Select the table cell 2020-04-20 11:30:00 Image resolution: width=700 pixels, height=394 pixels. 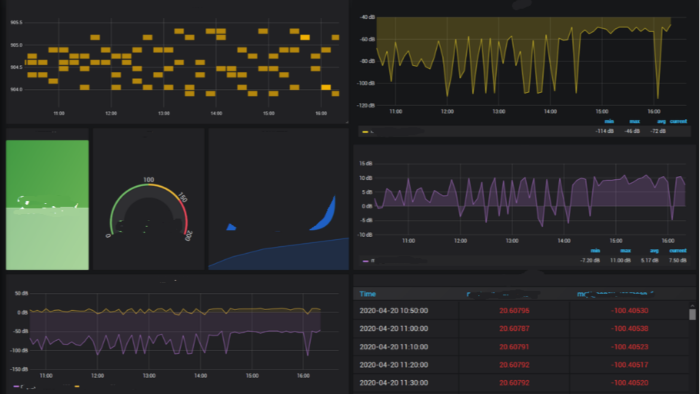(x=394, y=383)
